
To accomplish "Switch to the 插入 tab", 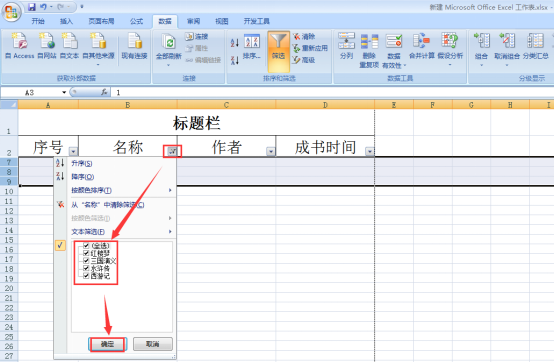I will click(66, 21).
